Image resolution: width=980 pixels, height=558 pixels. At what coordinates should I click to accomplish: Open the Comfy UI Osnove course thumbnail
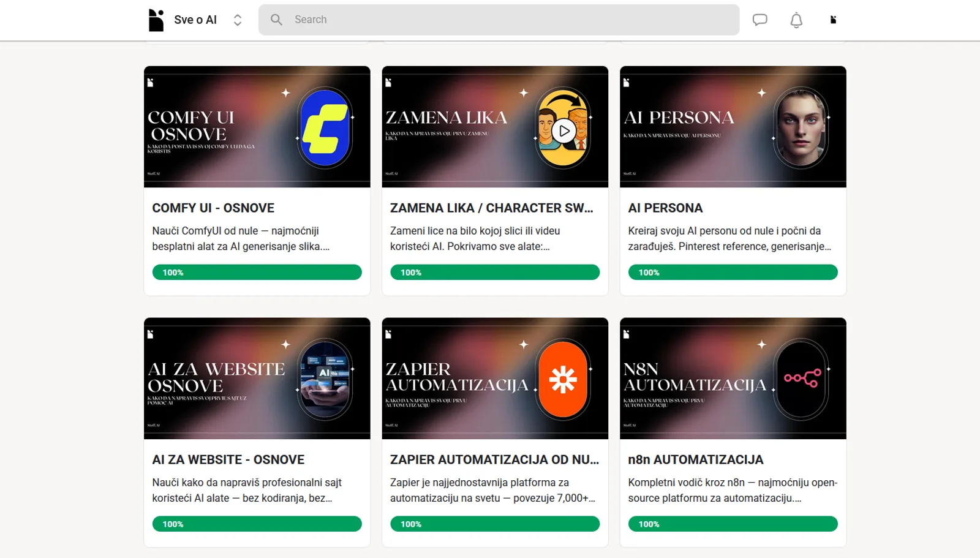click(x=257, y=127)
